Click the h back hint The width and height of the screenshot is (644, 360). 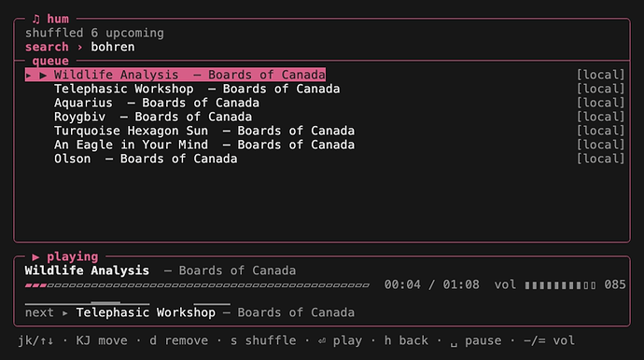pyautogui.click(x=406, y=340)
